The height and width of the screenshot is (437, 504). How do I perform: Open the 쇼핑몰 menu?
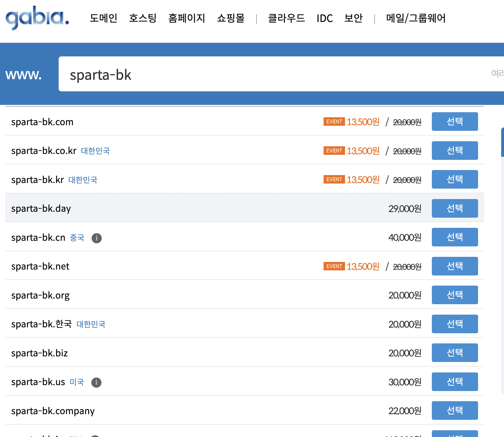point(231,18)
